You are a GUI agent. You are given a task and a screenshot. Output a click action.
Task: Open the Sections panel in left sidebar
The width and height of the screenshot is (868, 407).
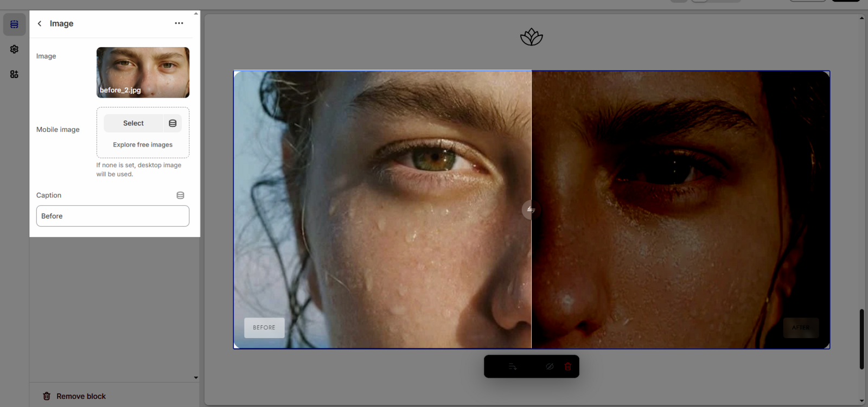(x=14, y=24)
